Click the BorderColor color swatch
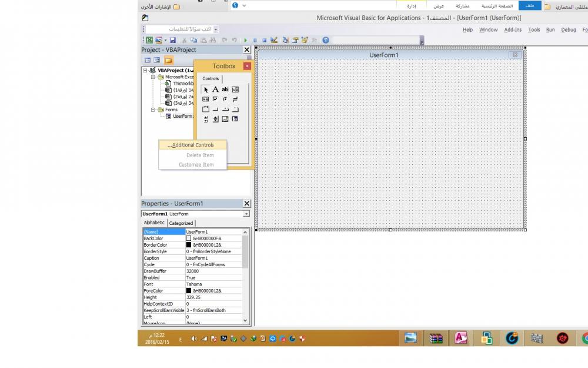 189,245
